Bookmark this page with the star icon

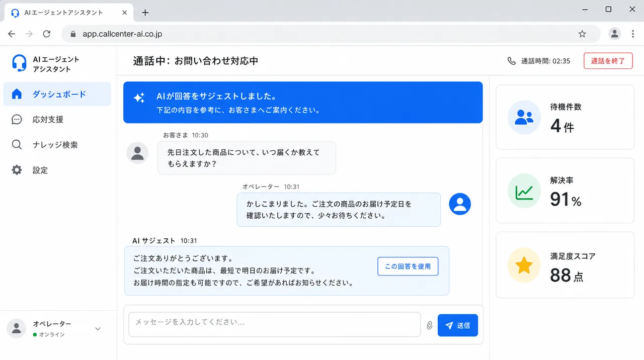click(x=582, y=34)
